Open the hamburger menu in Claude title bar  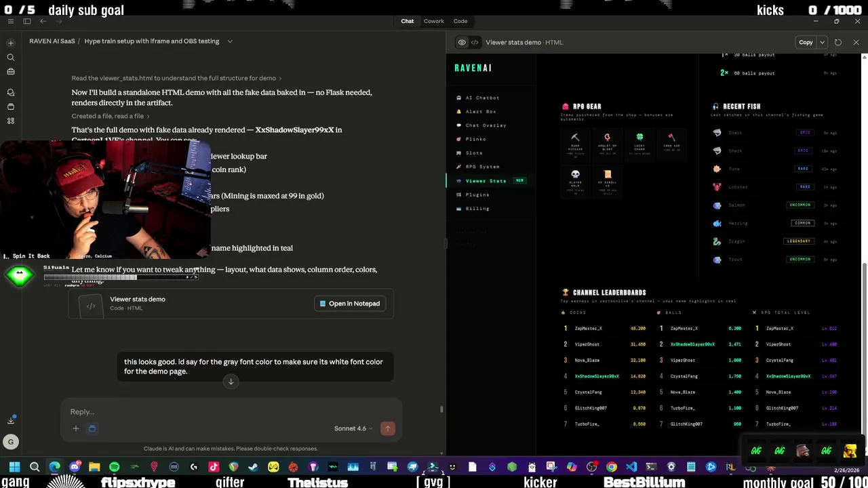click(x=11, y=21)
